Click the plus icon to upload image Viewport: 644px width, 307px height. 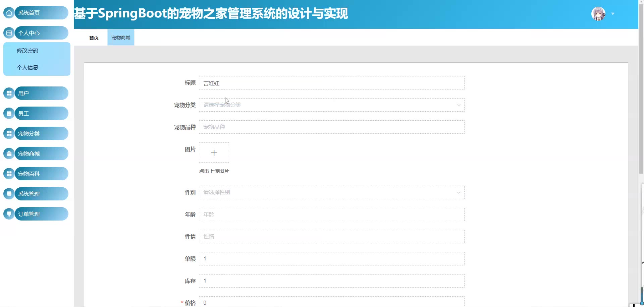(x=214, y=153)
